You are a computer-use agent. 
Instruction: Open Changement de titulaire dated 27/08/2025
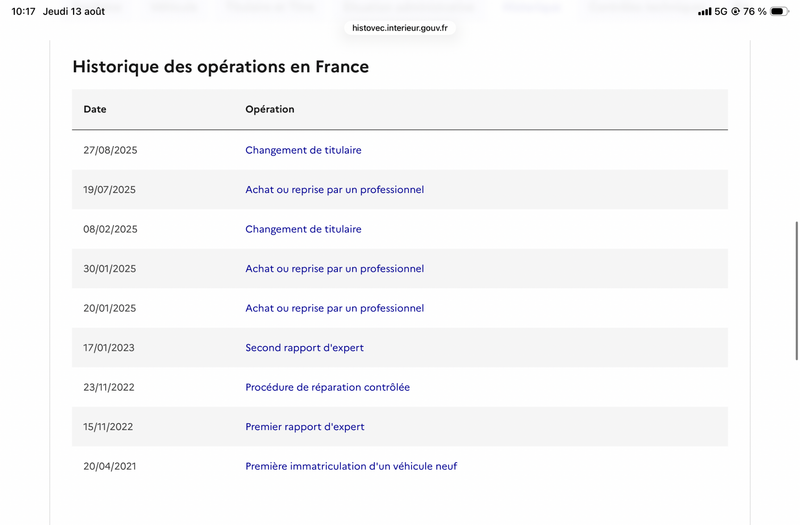[x=303, y=150]
